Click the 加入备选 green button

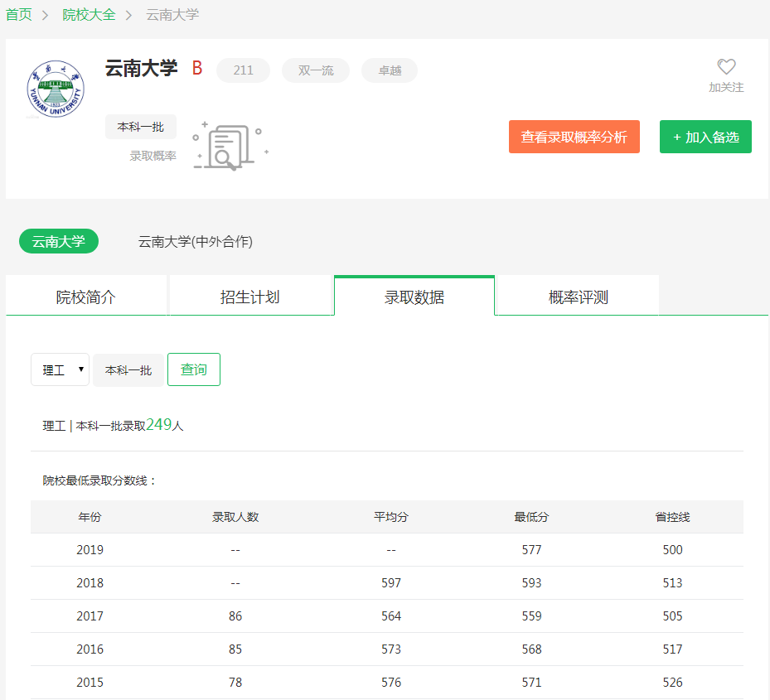pos(705,138)
